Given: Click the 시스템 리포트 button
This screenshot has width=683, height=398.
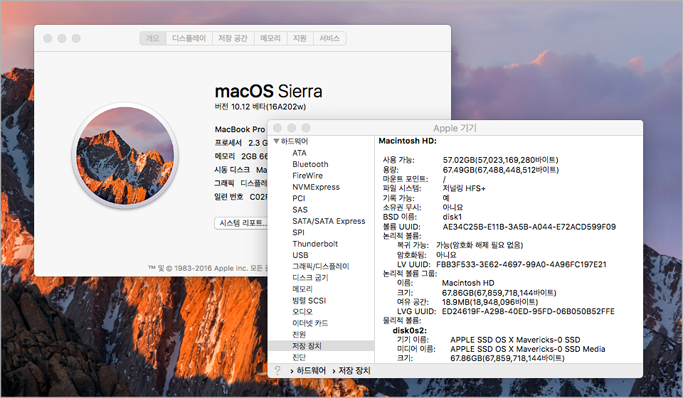Looking at the screenshot, I should tap(242, 223).
